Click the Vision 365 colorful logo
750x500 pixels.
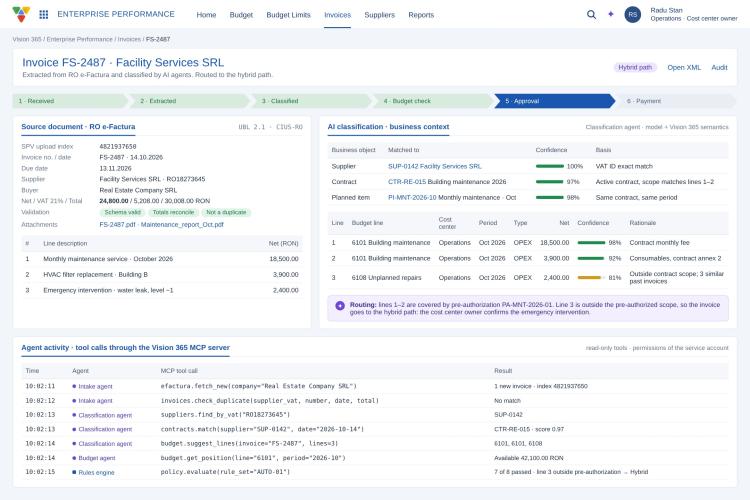click(21, 14)
